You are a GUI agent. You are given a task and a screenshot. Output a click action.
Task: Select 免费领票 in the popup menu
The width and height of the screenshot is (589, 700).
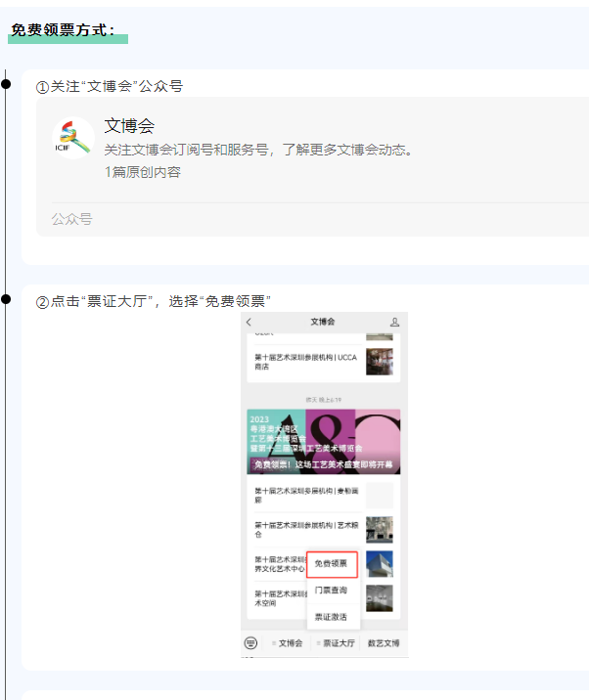coord(332,564)
